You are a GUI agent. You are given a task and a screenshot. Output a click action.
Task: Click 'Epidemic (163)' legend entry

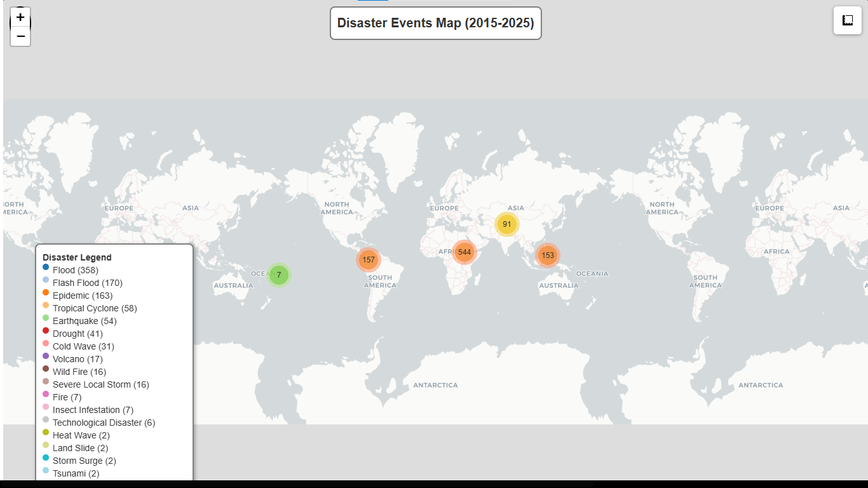click(x=83, y=295)
